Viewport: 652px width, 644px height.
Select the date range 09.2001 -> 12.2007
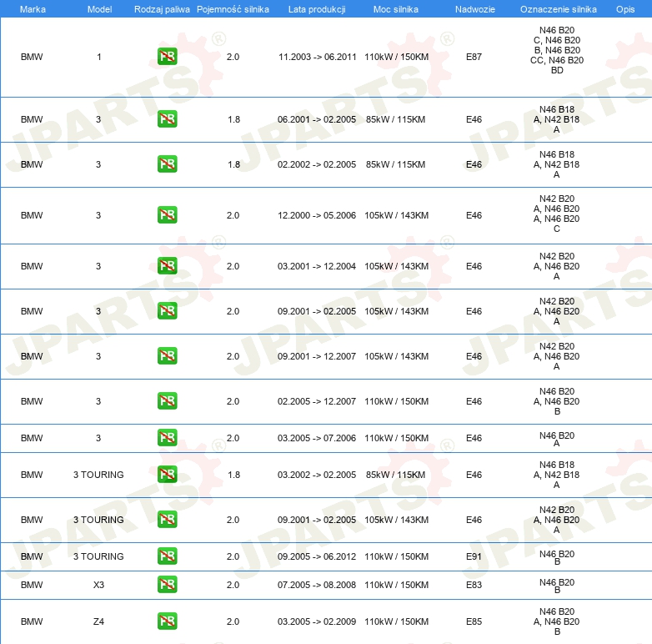pos(317,356)
